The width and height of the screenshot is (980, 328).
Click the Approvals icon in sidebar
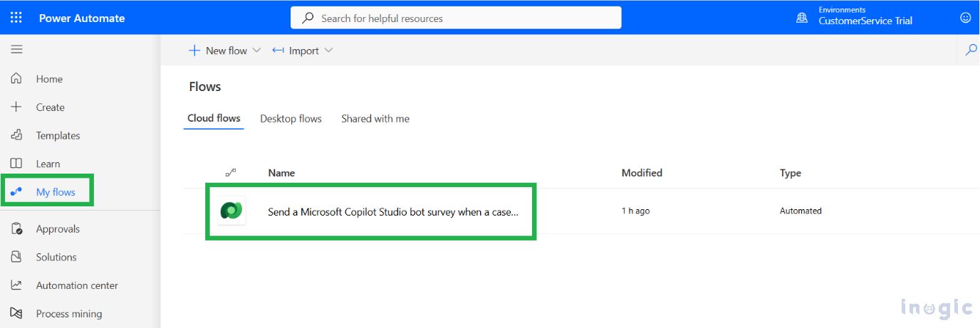click(16, 229)
